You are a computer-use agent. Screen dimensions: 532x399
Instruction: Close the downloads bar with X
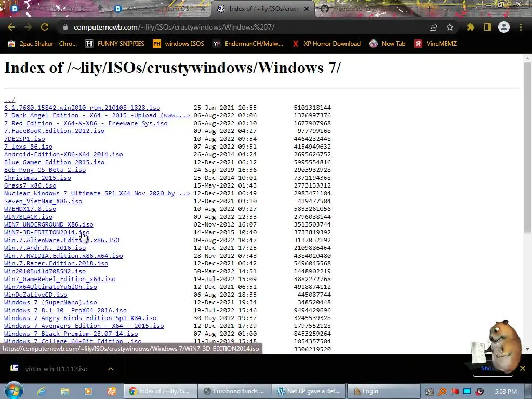[x=523, y=368]
